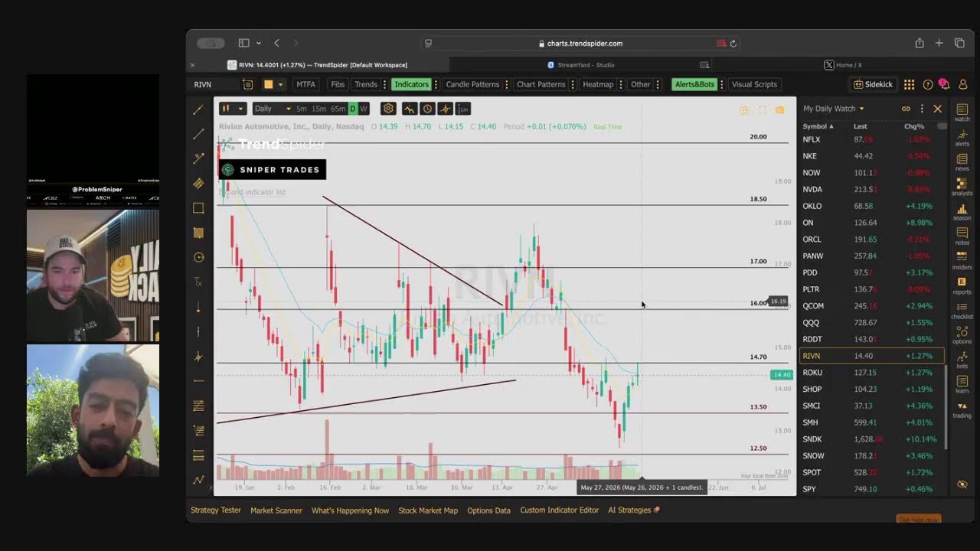Open the Custom Indicator Editor link

coord(559,510)
